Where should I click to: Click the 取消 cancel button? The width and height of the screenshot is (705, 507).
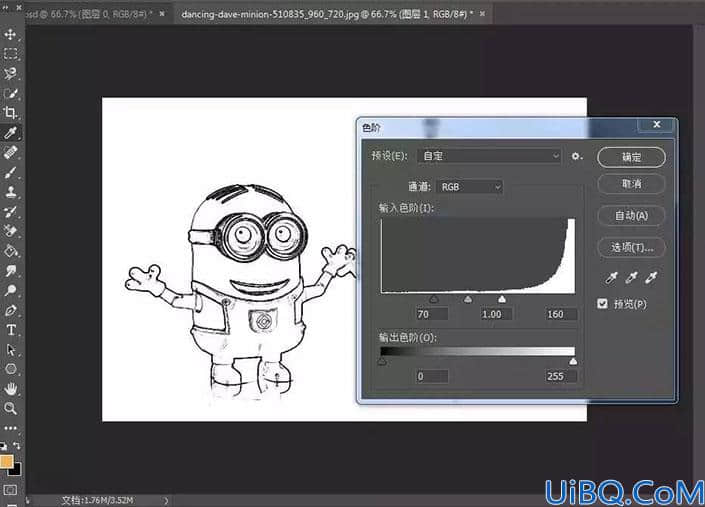631,184
